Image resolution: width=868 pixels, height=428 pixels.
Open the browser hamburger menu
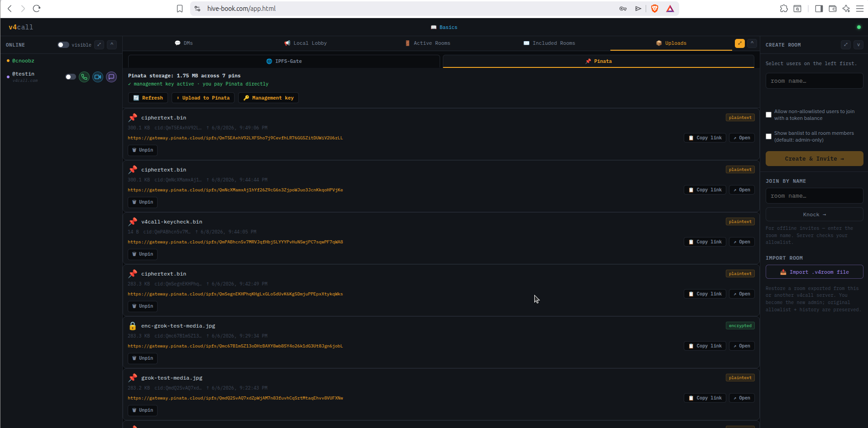click(x=859, y=9)
